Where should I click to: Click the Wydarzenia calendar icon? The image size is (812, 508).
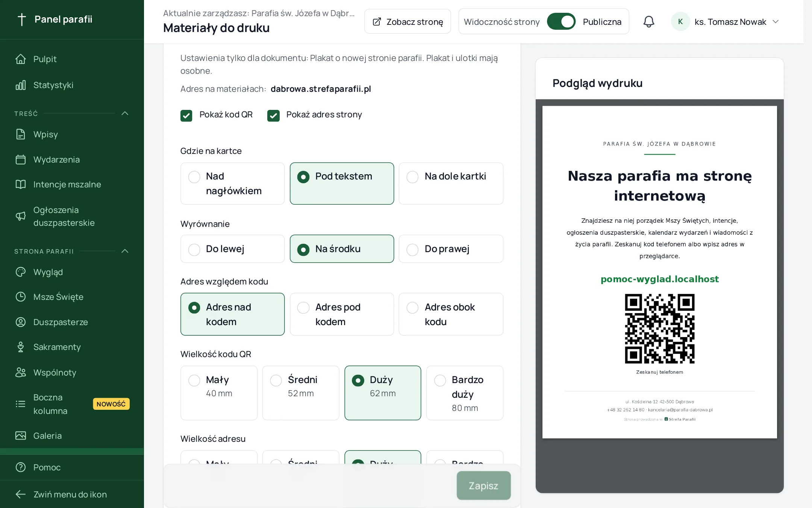click(x=21, y=160)
